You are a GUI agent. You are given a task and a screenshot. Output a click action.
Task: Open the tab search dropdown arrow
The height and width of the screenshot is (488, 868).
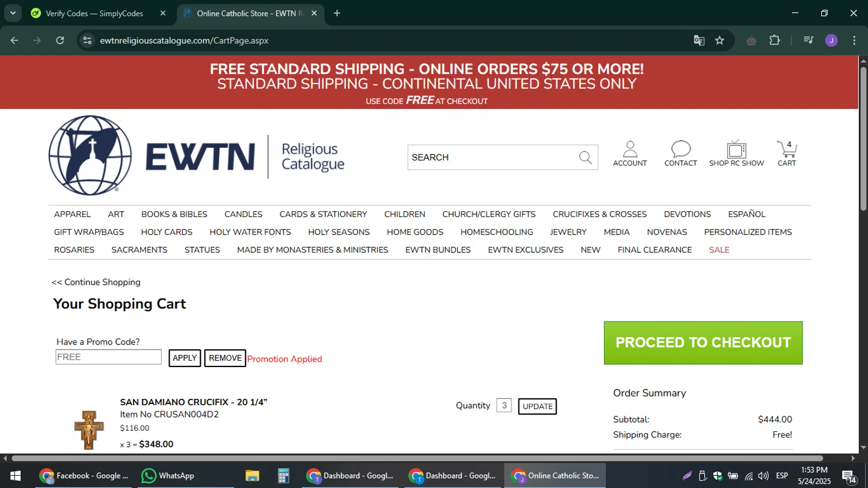pos(12,13)
